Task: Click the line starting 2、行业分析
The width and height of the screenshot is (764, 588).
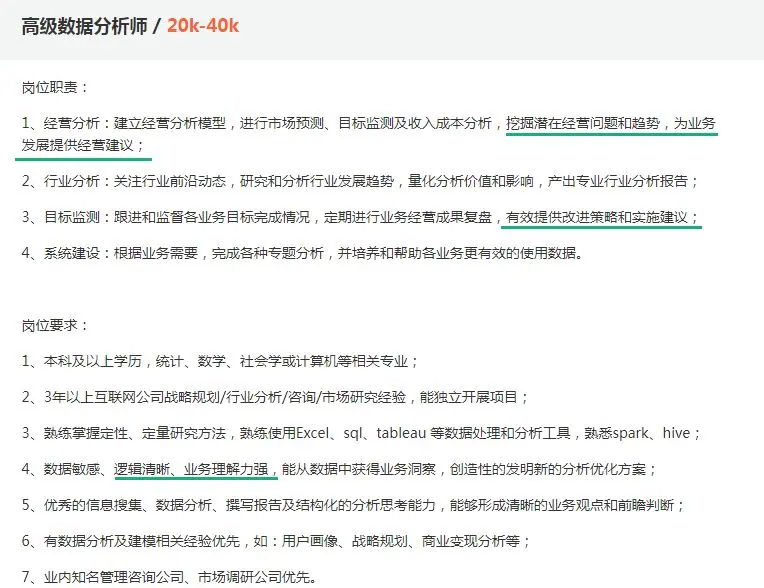Action: 360,181
